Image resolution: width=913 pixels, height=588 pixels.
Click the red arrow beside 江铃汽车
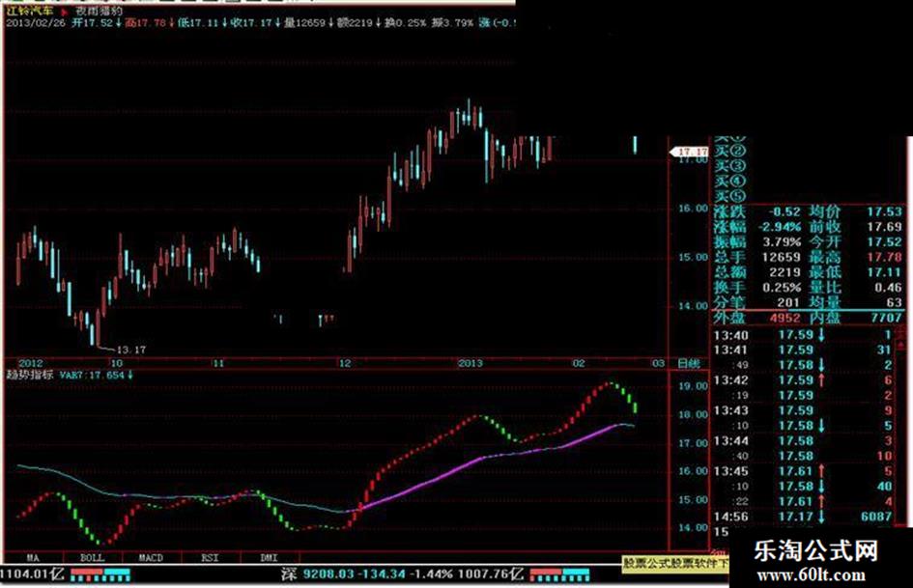[64, 12]
